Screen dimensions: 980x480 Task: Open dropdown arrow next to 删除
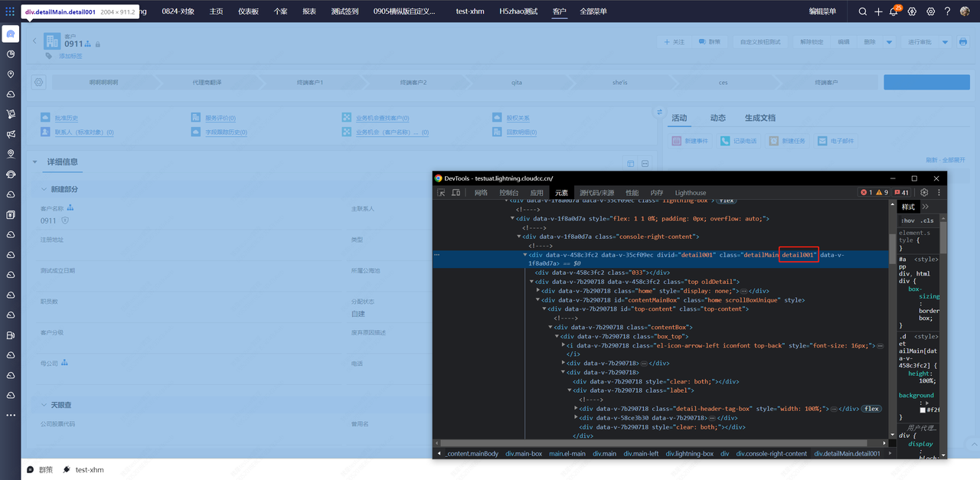pos(889,42)
